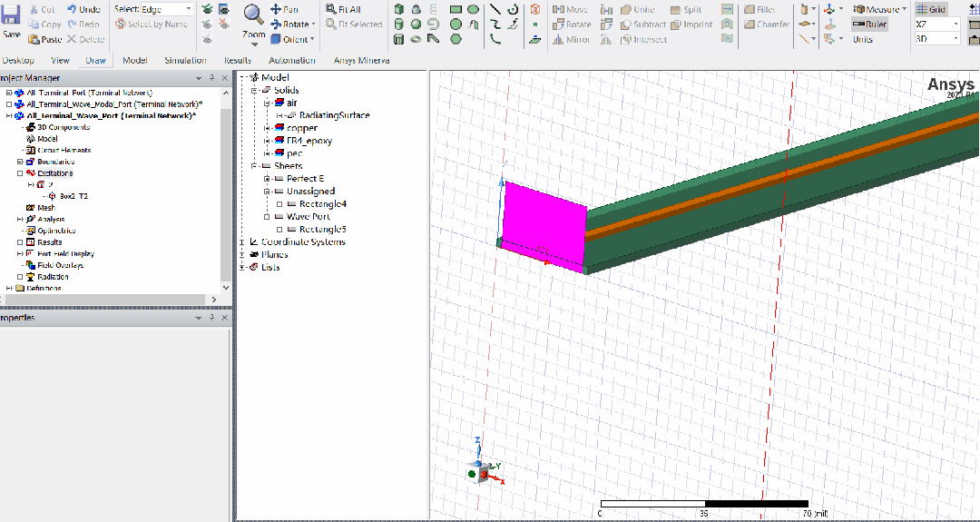Switch to the Model ribbon tab
This screenshot has width=980, height=522.
pyautogui.click(x=135, y=61)
